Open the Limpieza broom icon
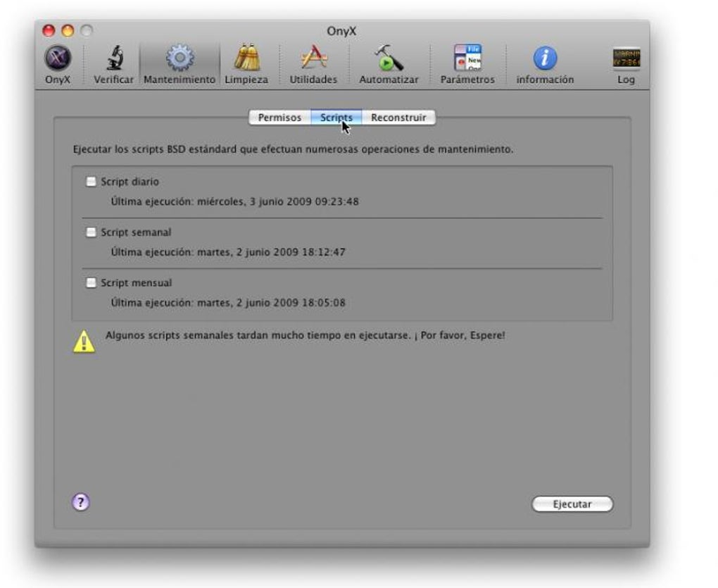 (x=246, y=58)
